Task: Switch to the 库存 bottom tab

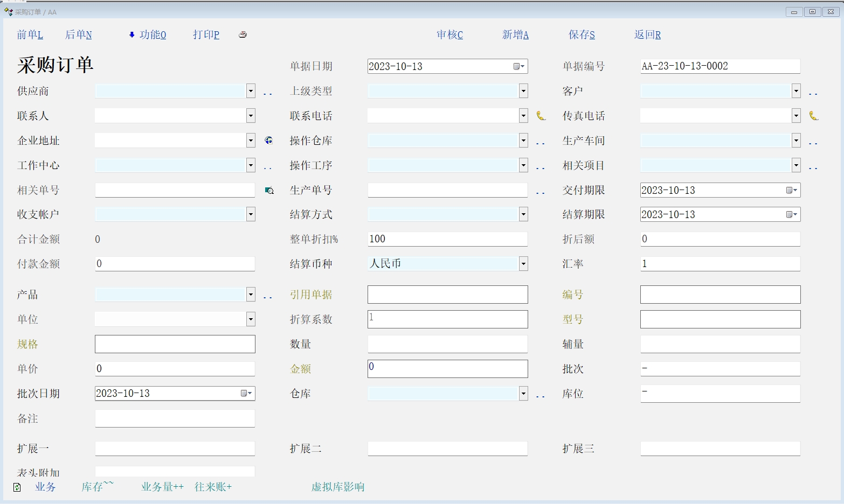Action: click(97, 487)
